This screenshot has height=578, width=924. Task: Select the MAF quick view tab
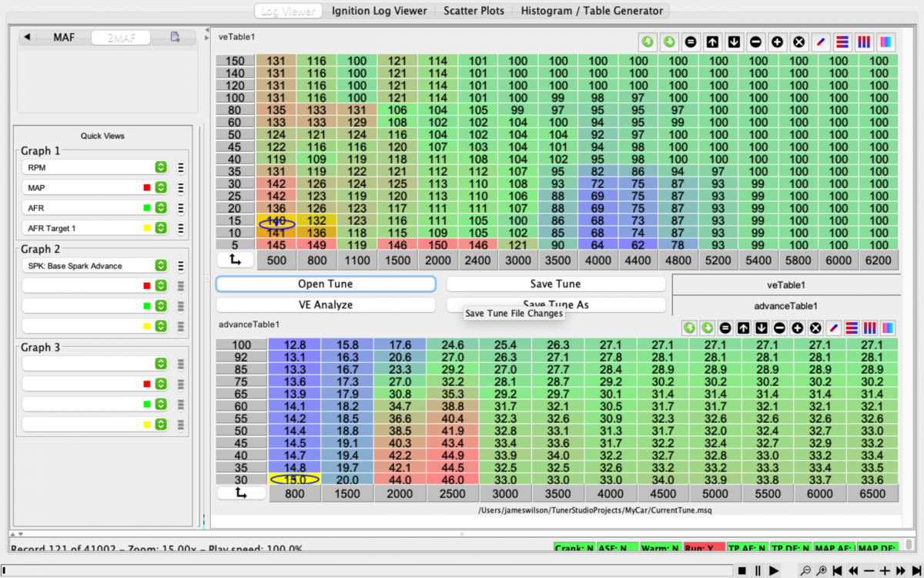[x=64, y=37]
